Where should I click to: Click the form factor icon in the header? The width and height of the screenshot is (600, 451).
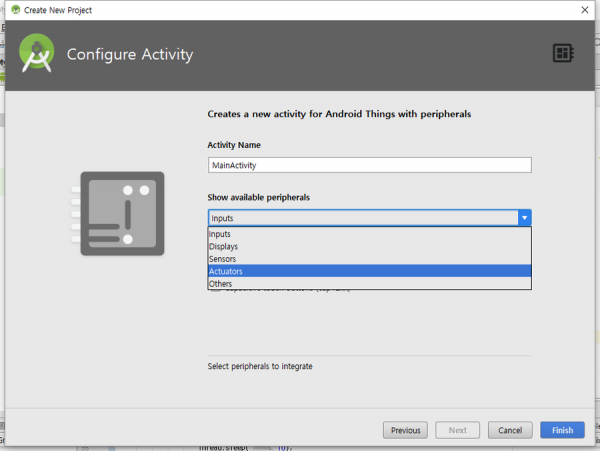[x=563, y=53]
